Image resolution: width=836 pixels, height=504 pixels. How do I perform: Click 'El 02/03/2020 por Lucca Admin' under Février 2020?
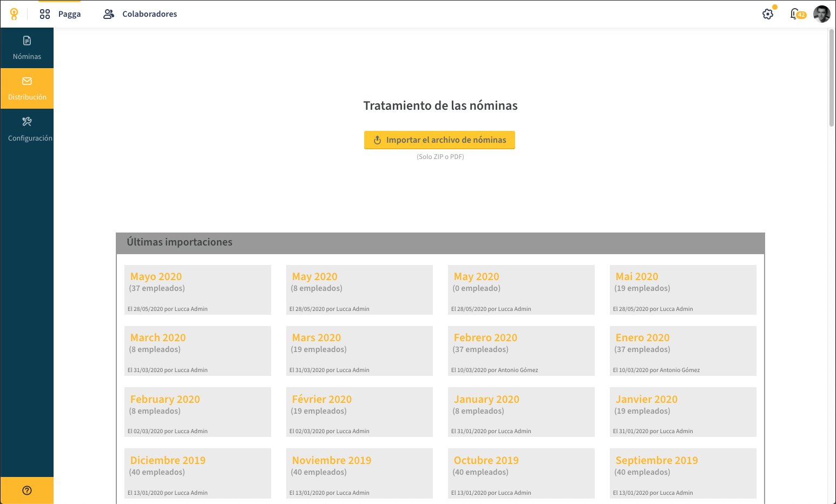click(x=330, y=432)
